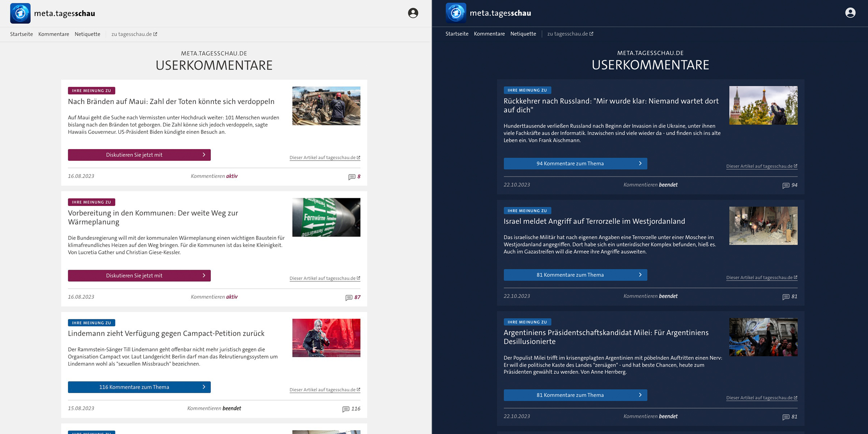
Task: Click the tagesschau logo in the dark page
Action: coord(456,13)
